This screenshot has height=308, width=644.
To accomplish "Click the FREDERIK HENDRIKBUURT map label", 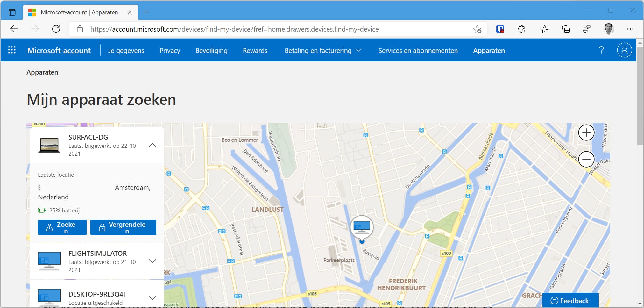I will click(402, 284).
